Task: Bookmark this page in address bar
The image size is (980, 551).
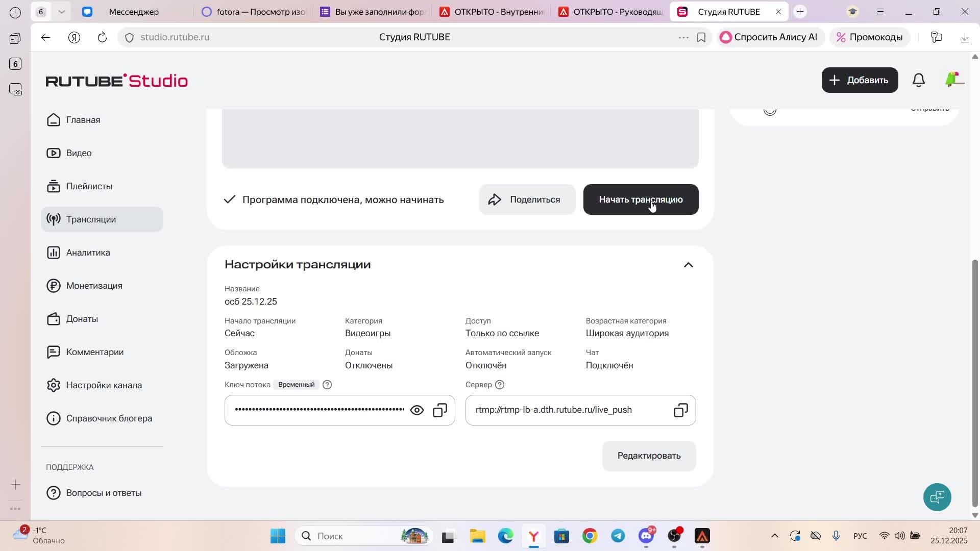Action: coord(701,37)
